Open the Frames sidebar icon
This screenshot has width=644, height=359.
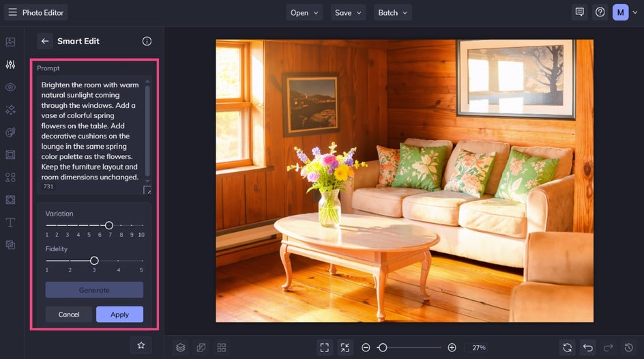click(x=11, y=155)
